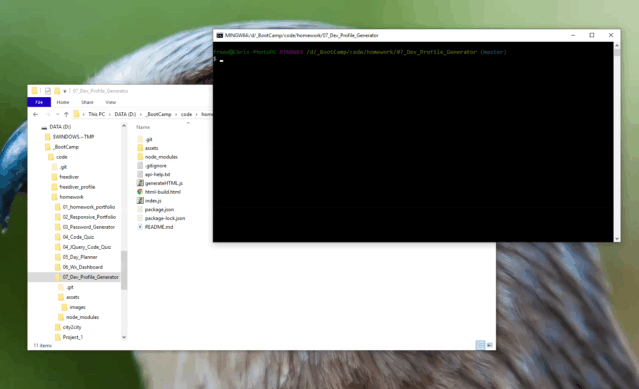This screenshot has height=389, width=639.
Task: Click 'code' in the address breadcrumb
Action: (x=186, y=114)
